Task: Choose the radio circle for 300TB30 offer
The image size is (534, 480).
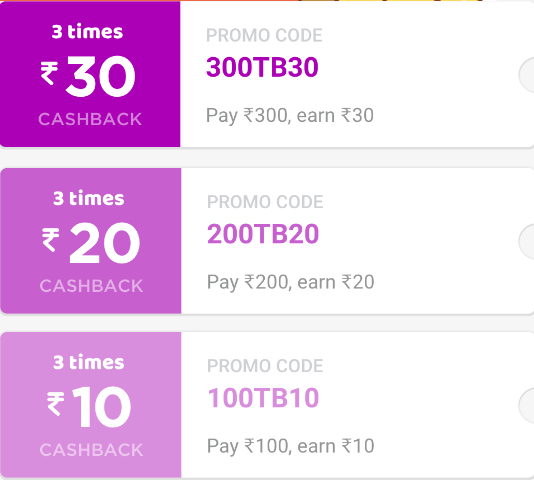Action: 527,75
